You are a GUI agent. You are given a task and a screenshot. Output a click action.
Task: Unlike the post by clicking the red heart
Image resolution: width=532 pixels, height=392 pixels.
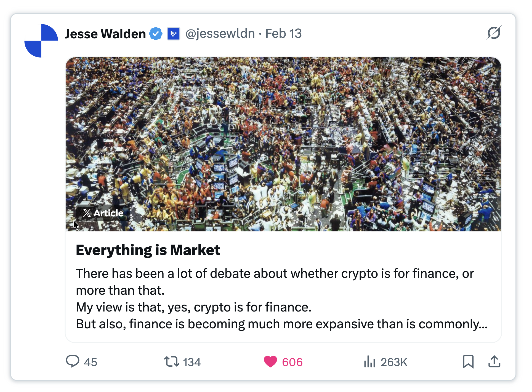click(271, 362)
